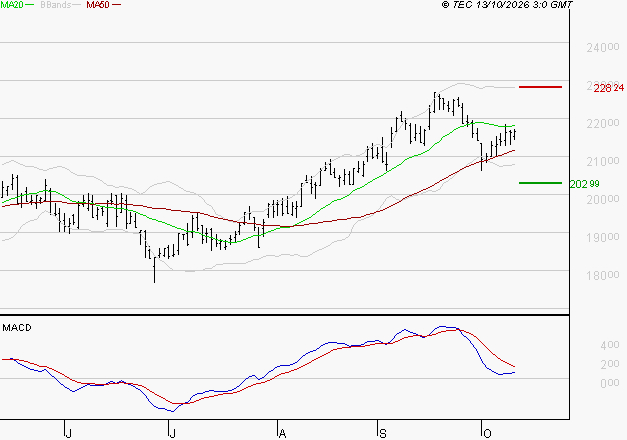Click the S month marker on the time axis
The width and height of the screenshot is (627, 440).
click(x=383, y=434)
